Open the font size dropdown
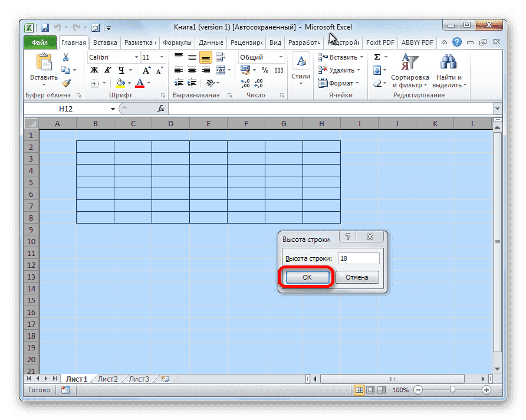 click(x=160, y=57)
